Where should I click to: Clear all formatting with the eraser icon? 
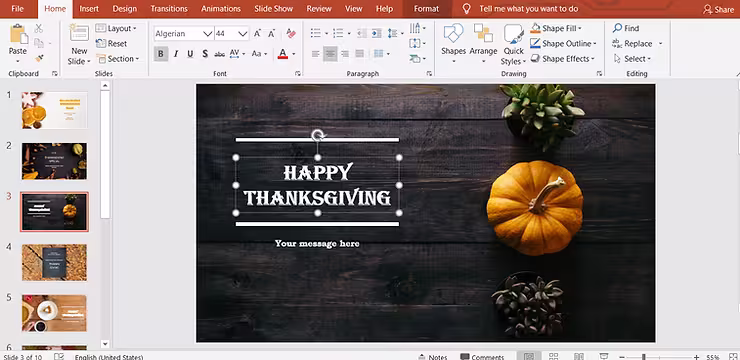291,33
